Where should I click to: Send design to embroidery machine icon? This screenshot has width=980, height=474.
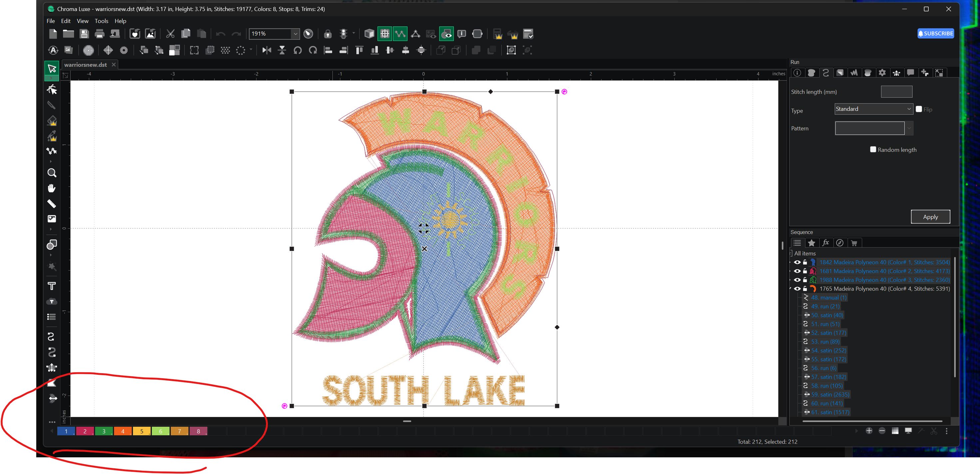coord(115,34)
